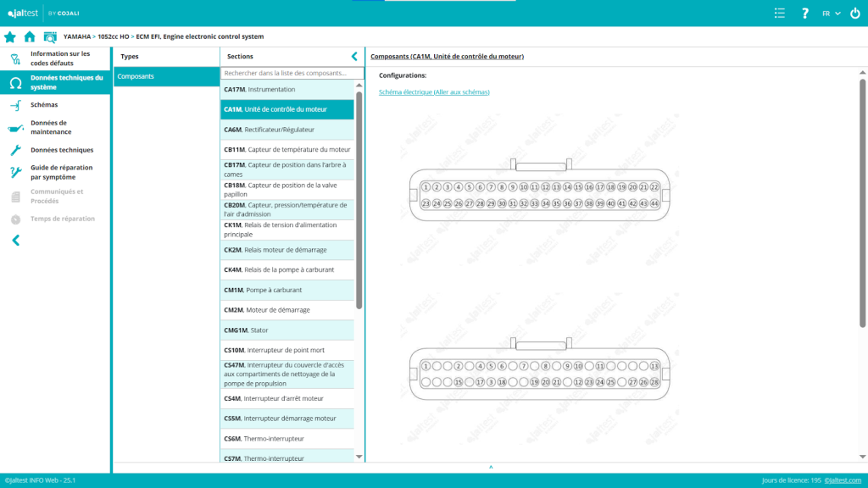This screenshot has height=488, width=868.
Task: Open the FR language dropdown
Action: 831,14
